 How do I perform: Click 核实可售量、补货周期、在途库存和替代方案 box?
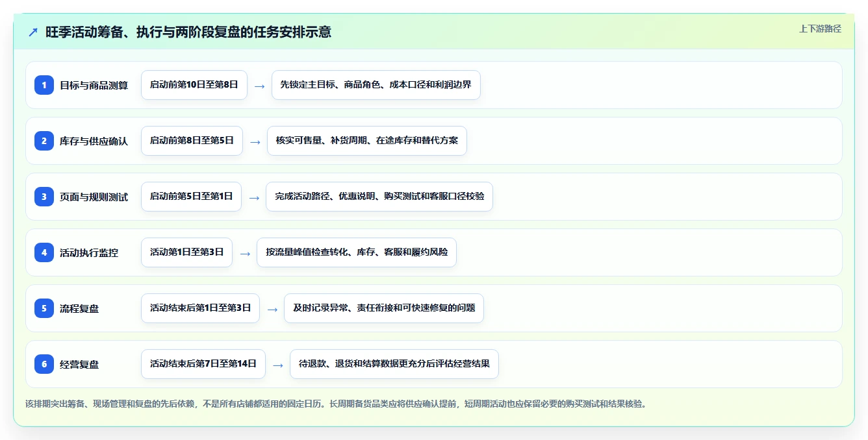367,141
